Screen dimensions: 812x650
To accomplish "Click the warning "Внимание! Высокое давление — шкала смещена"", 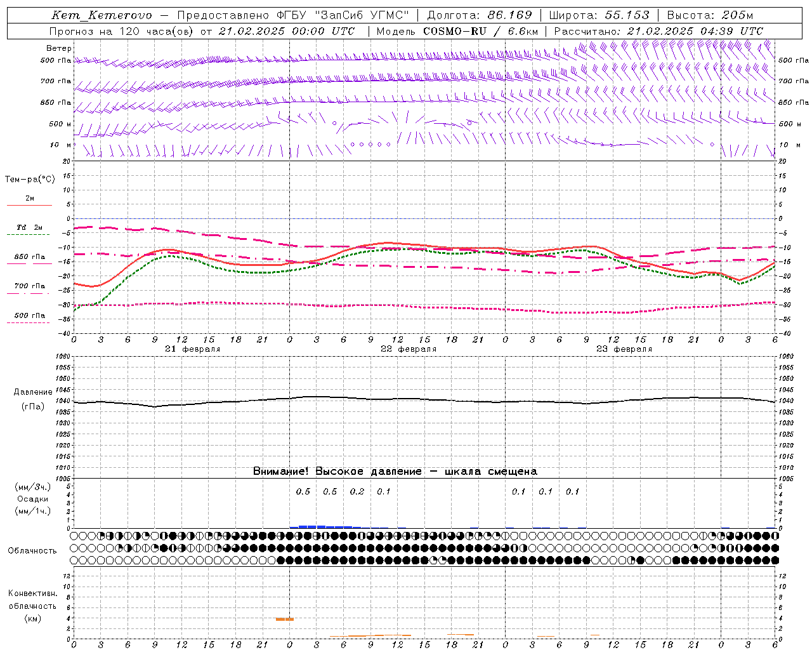I will point(395,472).
